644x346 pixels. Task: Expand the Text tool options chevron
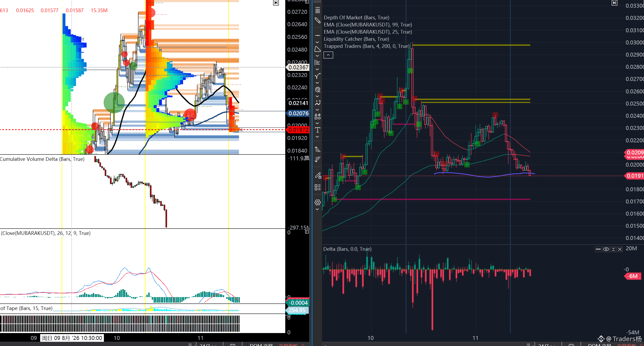pyautogui.click(x=317, y=137)
